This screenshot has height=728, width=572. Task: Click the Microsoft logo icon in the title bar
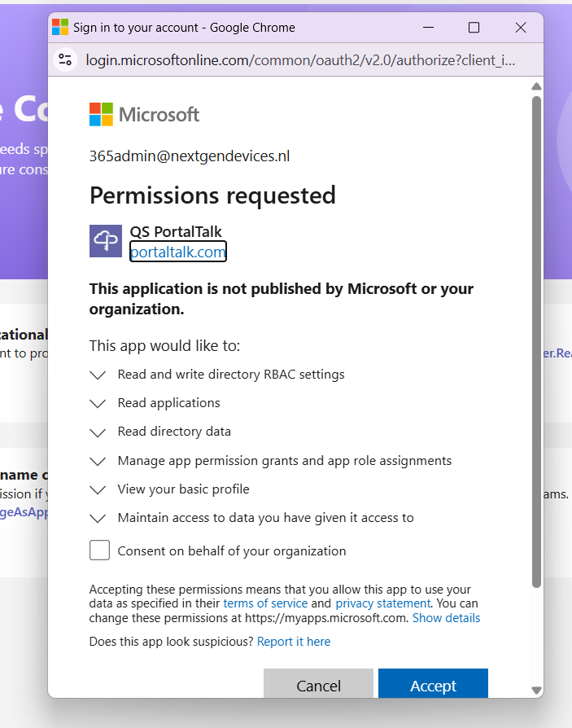pyautogui.click(x=60, y=28)
